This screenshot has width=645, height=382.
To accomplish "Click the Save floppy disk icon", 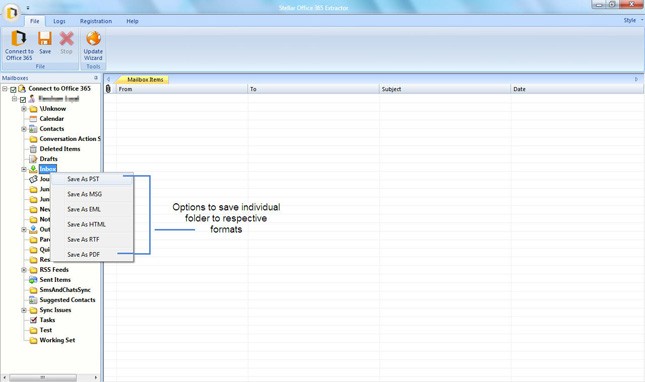I will pyautogui.click(x=45, y=39).
